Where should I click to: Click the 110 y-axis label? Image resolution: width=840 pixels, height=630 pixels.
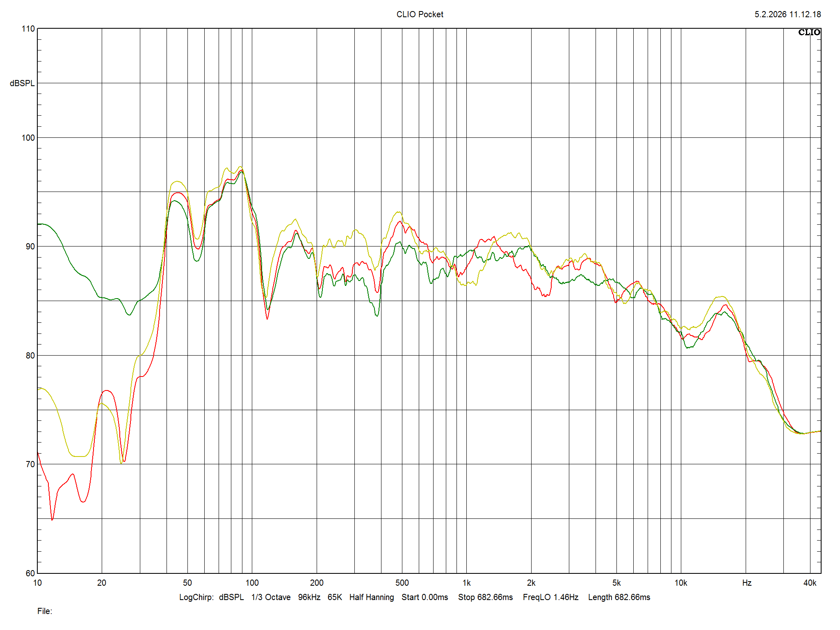click(28, 29)
